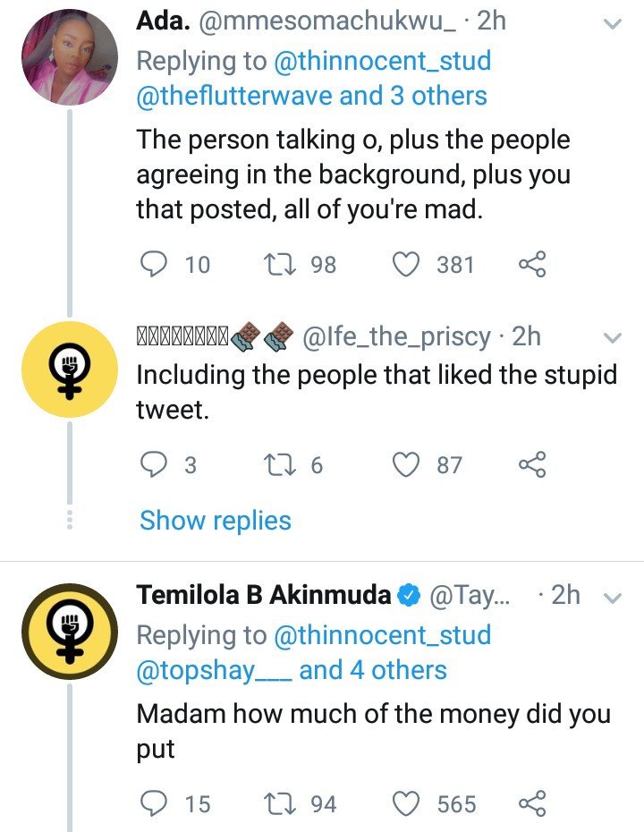
Task: Retweet the tweet with 94 retweets
Action: [x=281, y=802]
